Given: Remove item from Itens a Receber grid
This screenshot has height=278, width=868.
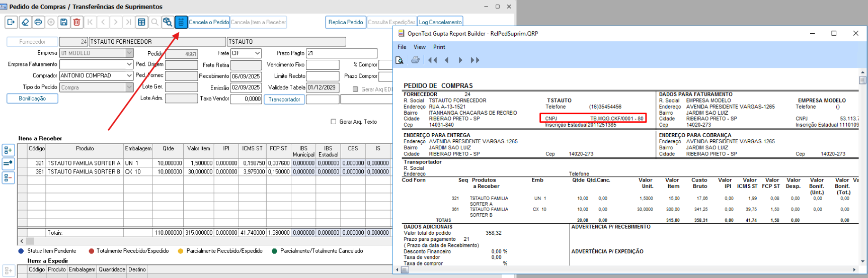Looking at the screenshot, I should point(8,177).
